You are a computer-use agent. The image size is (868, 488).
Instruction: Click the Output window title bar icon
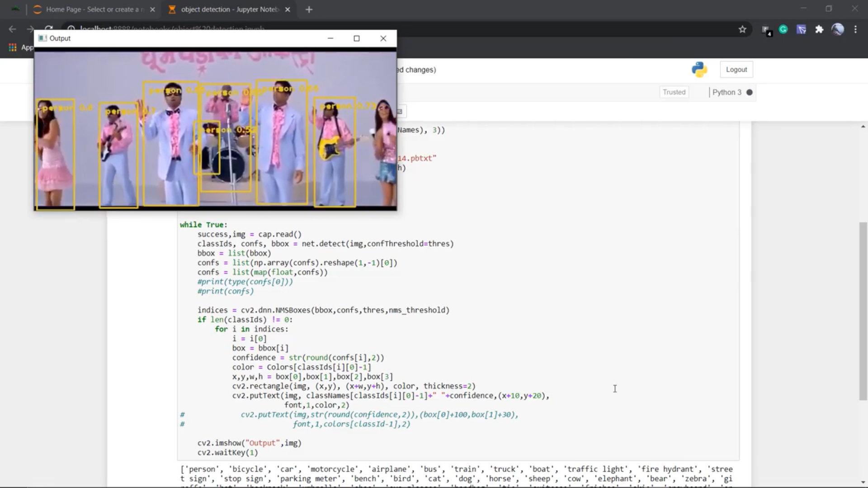pyautogui.click(x=42, y=38)
